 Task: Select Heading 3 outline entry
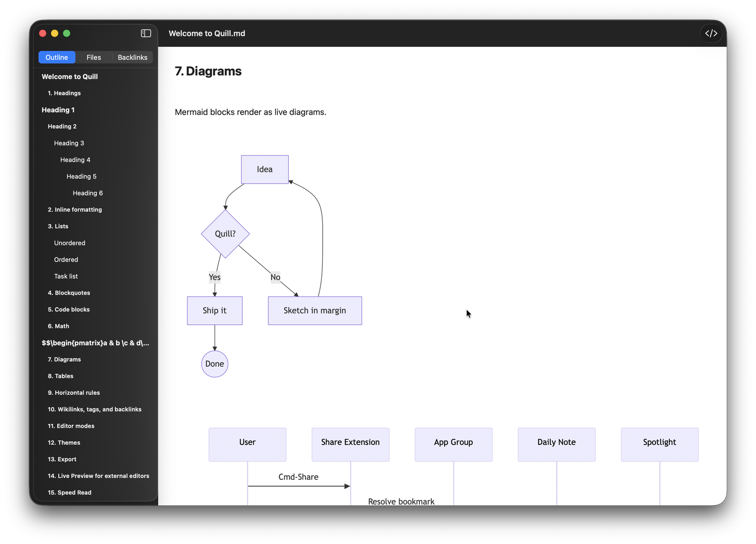tap(69, 143)
